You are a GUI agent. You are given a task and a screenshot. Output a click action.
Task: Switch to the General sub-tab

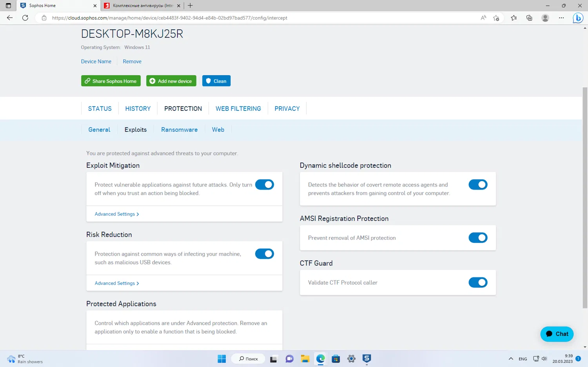point(99,130)
